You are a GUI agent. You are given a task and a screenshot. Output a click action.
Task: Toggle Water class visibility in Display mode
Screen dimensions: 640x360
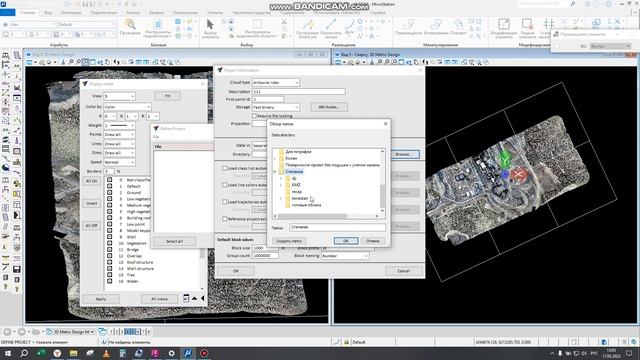coord(109,281)
